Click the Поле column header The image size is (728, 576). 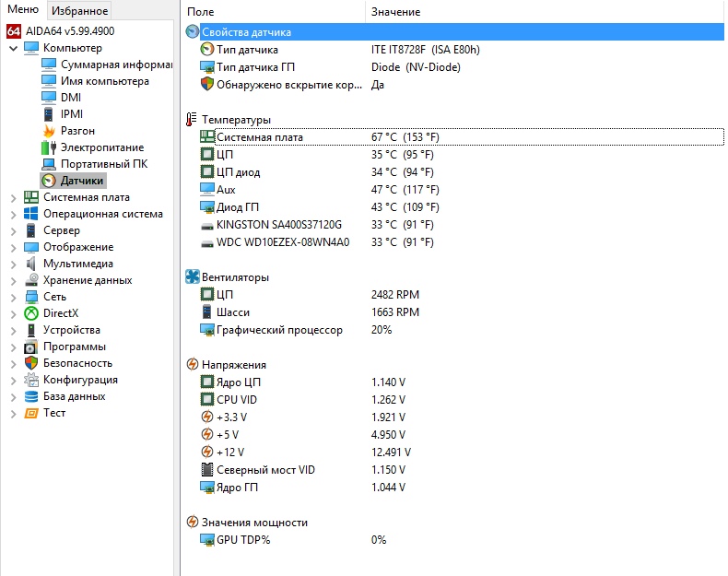point(200,12)
